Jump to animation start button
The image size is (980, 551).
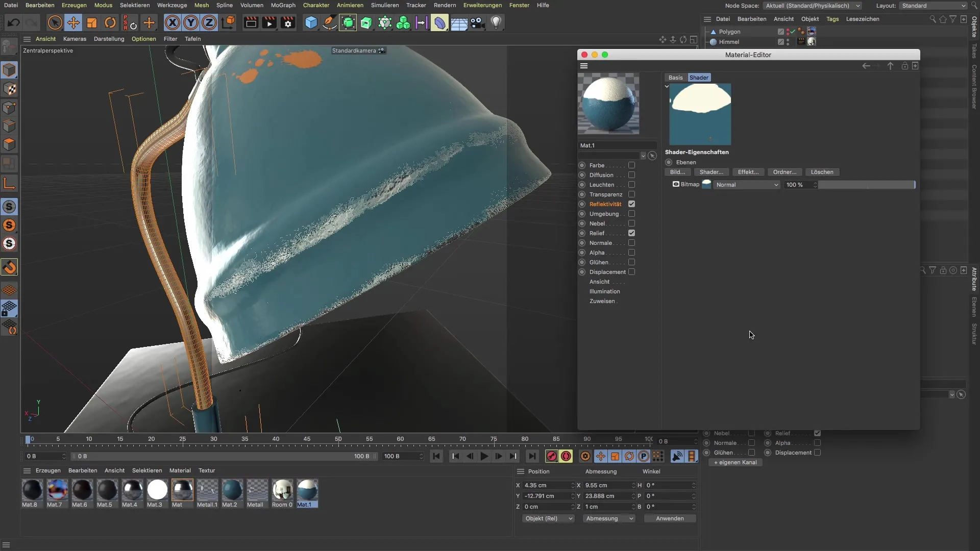tap(436, 456)
